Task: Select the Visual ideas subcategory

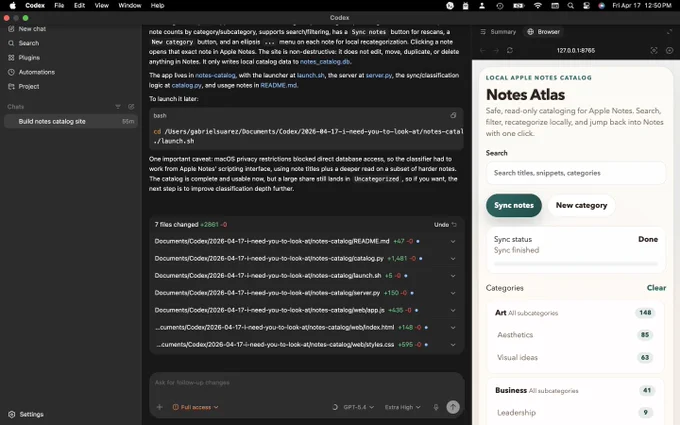Action: pyautogui.click(x=575, y=357)
